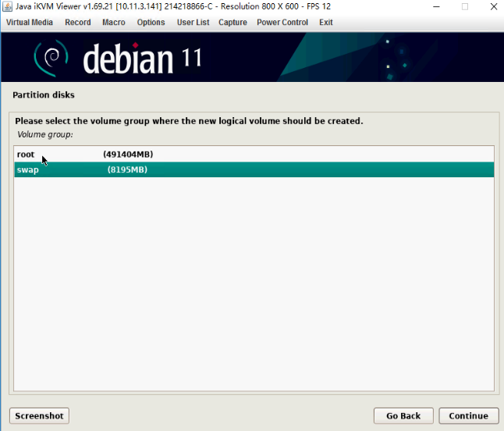Open the Options menu

pyautogui.click(x=151, y=22)
